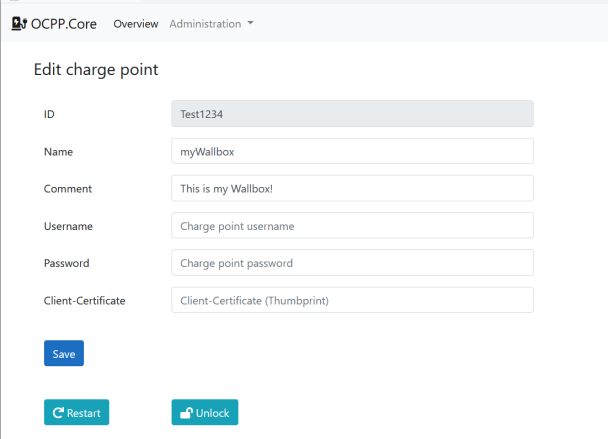Click the Username field label

click(69, 226)
